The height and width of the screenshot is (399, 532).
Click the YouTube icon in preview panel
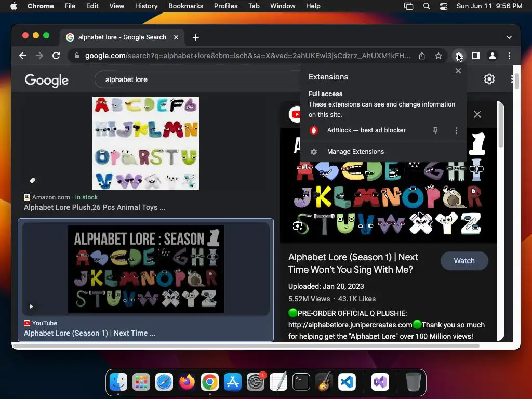[295, 114]
